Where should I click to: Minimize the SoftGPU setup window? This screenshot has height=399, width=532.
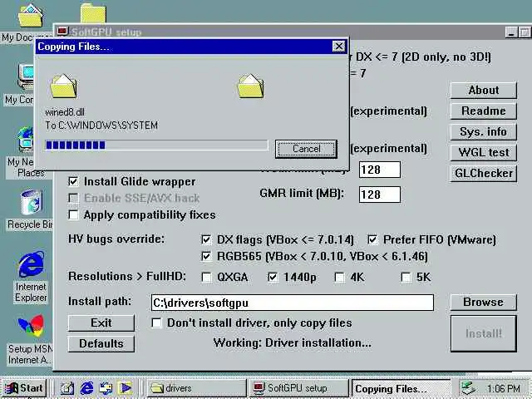pyautogui.click(x=511, y=32)
